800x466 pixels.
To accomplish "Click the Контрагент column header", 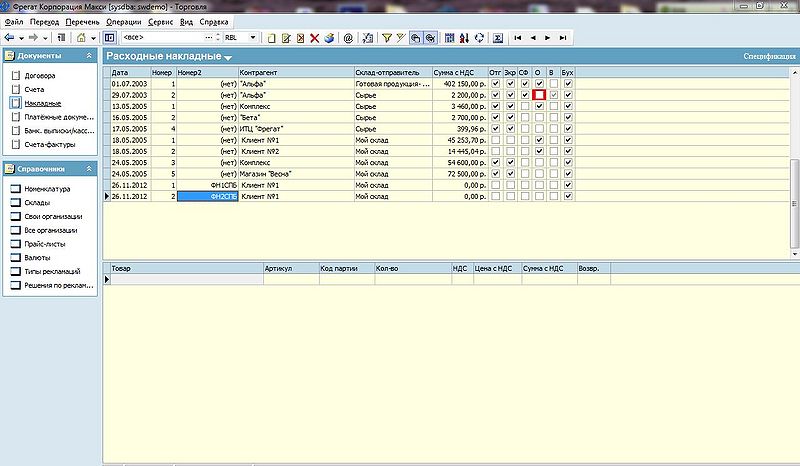I will (x=296, y=72).
